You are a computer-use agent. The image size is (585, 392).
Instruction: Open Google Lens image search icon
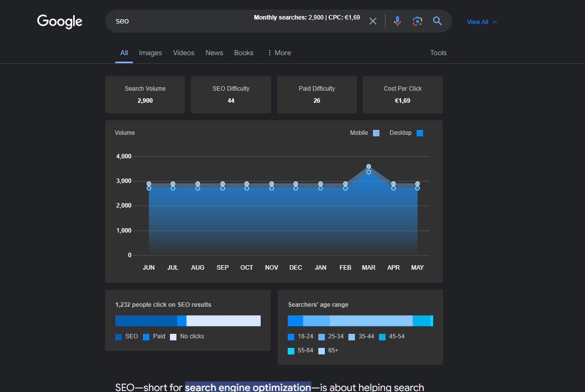point(417,21)
